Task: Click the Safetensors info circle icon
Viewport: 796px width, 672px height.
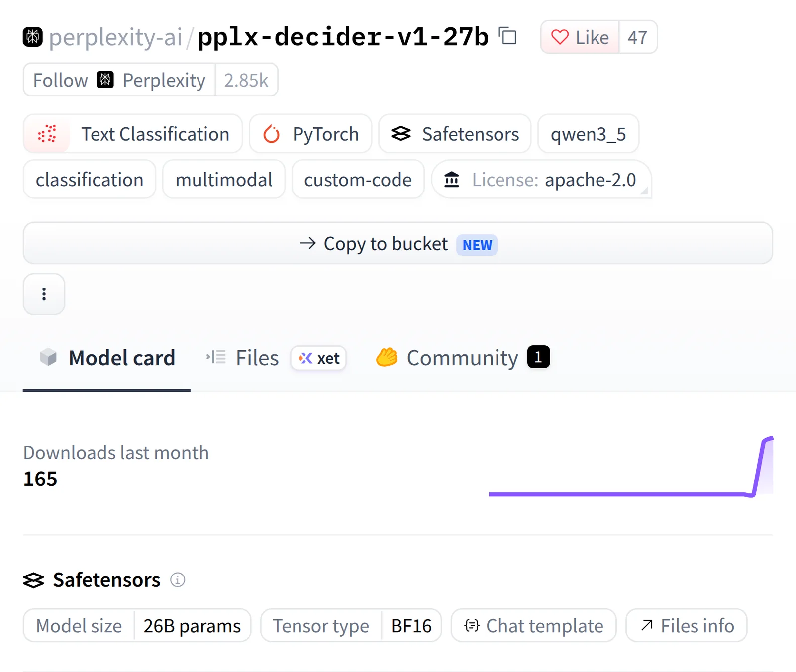Action: pos(178,579)
